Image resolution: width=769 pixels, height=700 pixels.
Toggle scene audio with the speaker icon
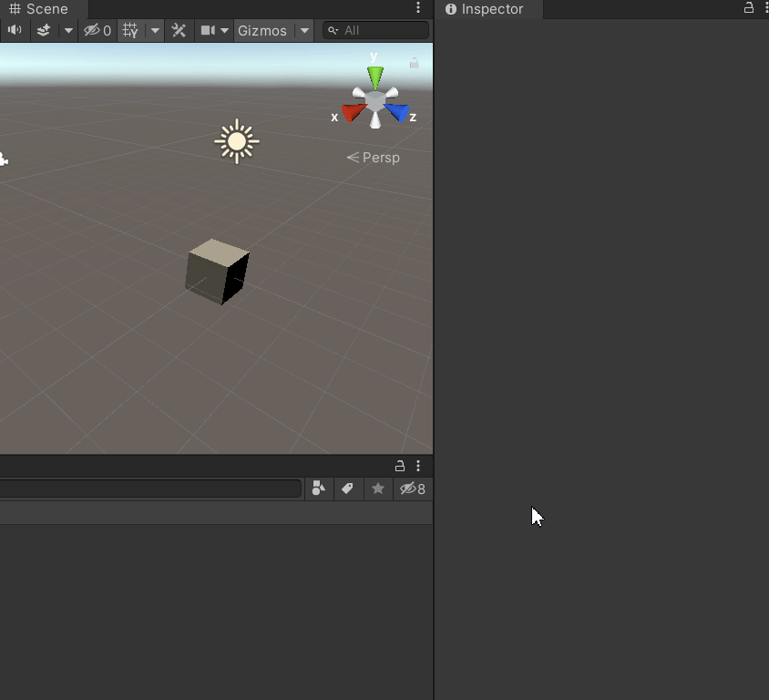tap(15, 30)
